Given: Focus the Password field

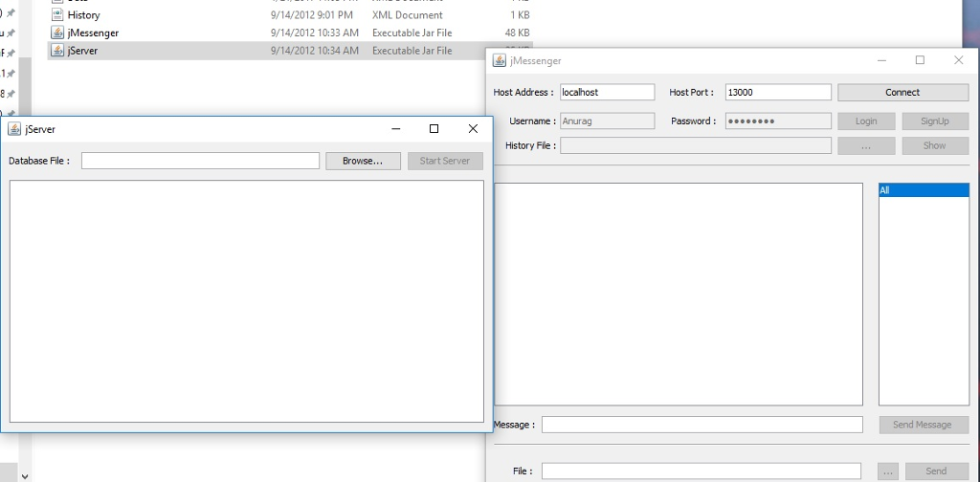Looking at the screenshot, I should [x=778, y=121].
